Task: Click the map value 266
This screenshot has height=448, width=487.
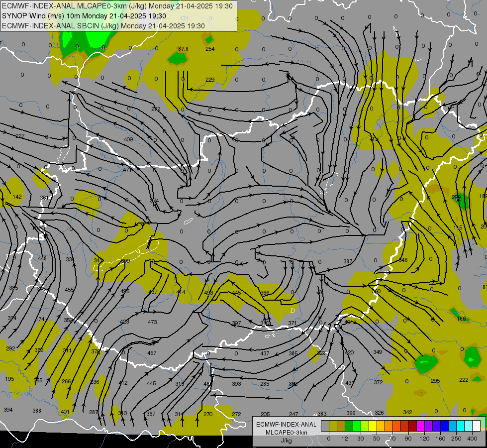Action: coord(66,381)
